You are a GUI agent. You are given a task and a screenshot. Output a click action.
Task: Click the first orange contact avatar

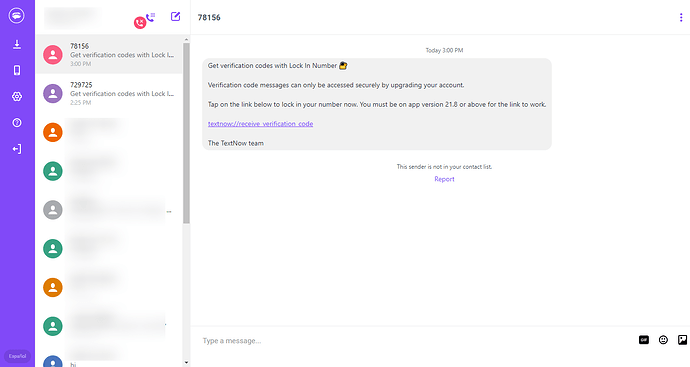(53, 132)
